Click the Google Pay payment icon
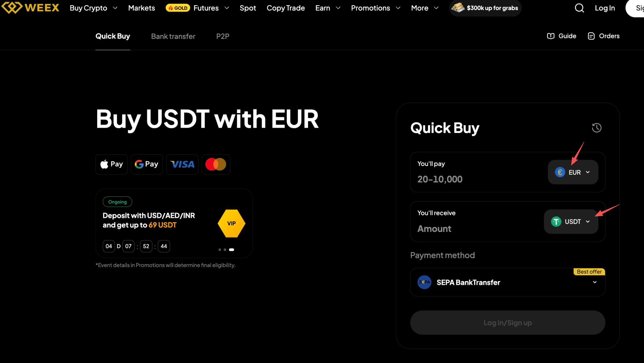Image resolution: width=644 pixels, height=363 pixels. pyautogui.click(x=147, y=164)
